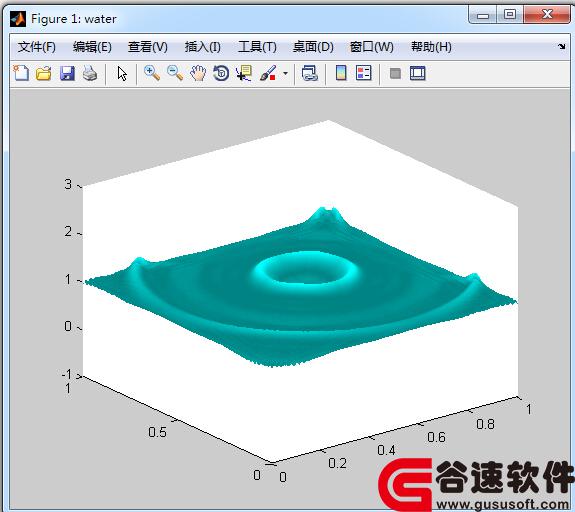Activate the Zoom Out magnifier tool
The image size is (575, 512).
[x=175, y=73]
